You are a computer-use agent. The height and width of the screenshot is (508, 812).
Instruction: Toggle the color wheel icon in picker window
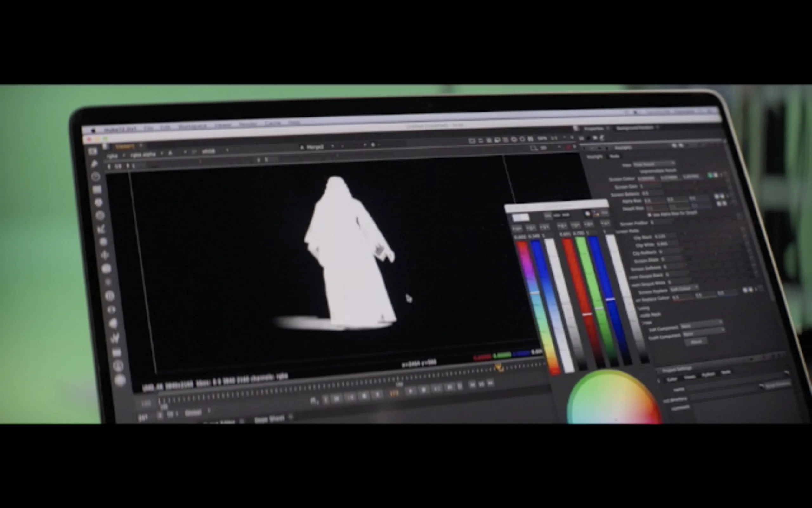587,214
